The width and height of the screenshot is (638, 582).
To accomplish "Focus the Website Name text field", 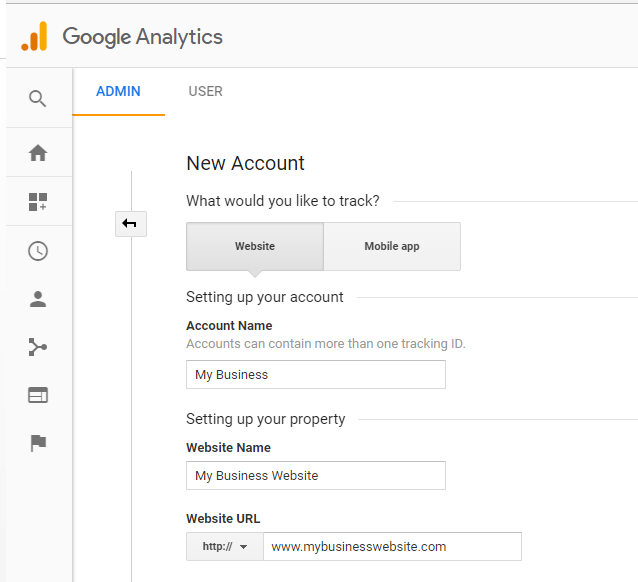I will click(316, 476).
